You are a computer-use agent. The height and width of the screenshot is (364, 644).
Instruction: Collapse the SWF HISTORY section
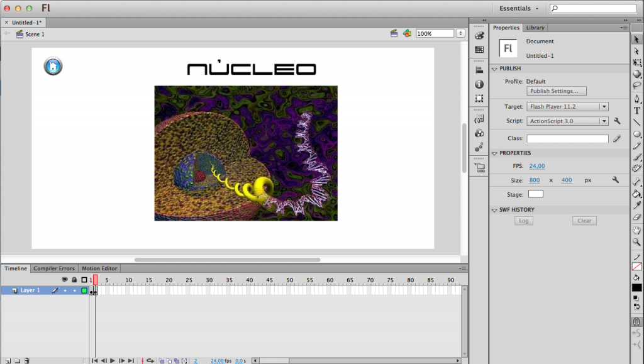[494, 210]
